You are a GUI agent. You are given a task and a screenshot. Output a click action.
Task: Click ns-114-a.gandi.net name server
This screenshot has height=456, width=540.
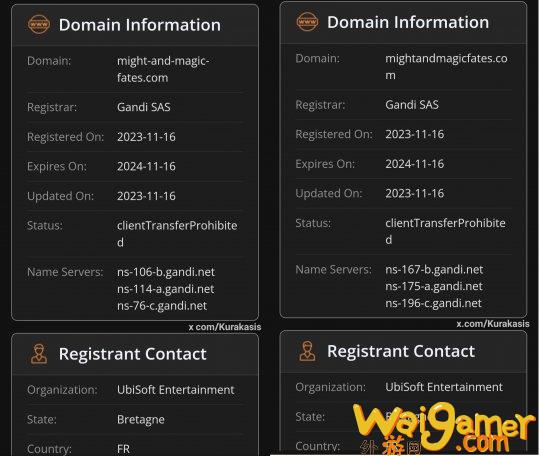pyautogui.click(x=165, y=289)
